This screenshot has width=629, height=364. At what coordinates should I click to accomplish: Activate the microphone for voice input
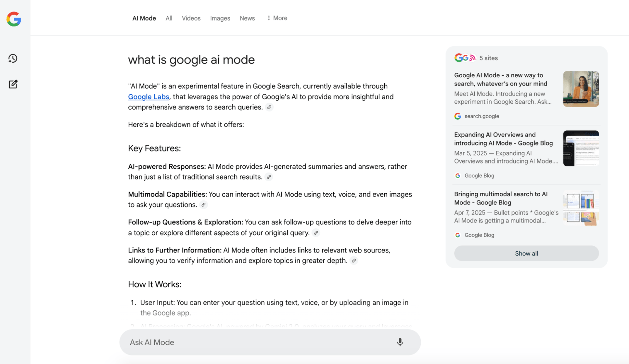coord(400,342)
